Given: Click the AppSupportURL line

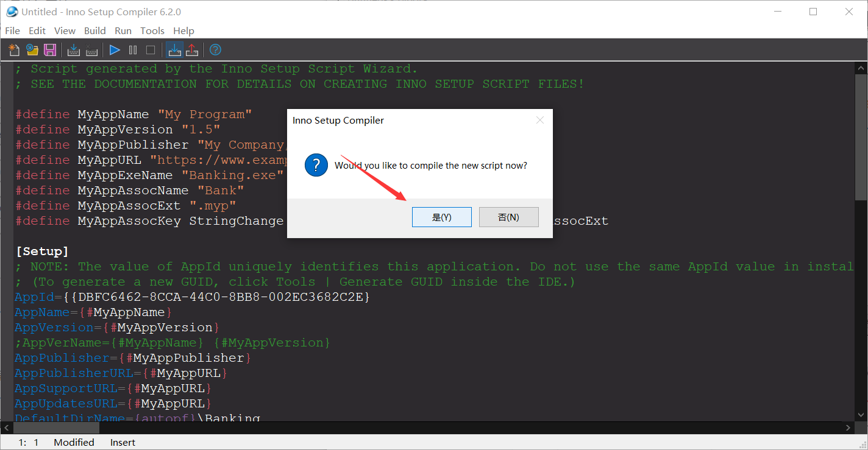Looking at the screenshot, I should 113,388.
